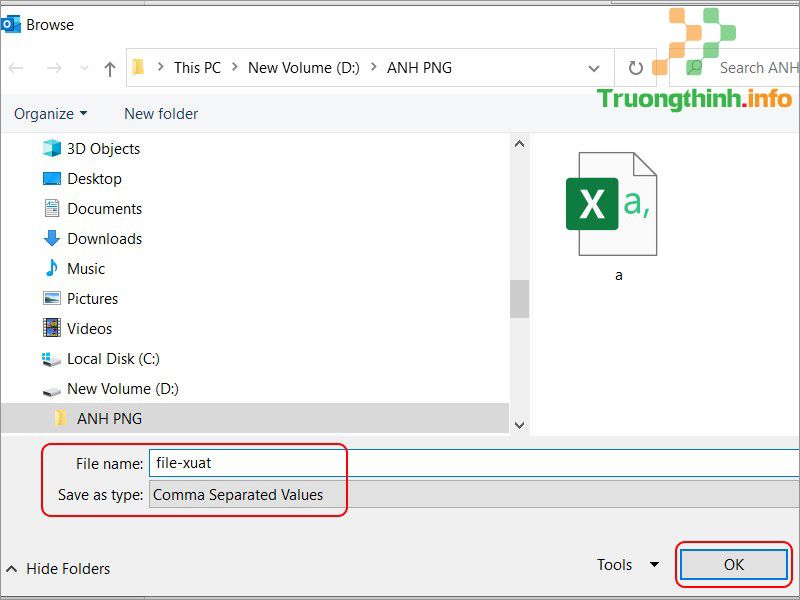Click navigation pane scroll down arrow
Image resolution: width=800 pixels, height=600 pixels.
point(519,424)
